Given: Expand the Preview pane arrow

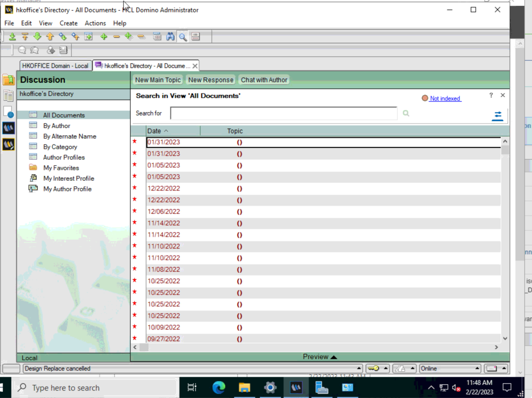Looking at the screenshot, I should pos(334,357).
